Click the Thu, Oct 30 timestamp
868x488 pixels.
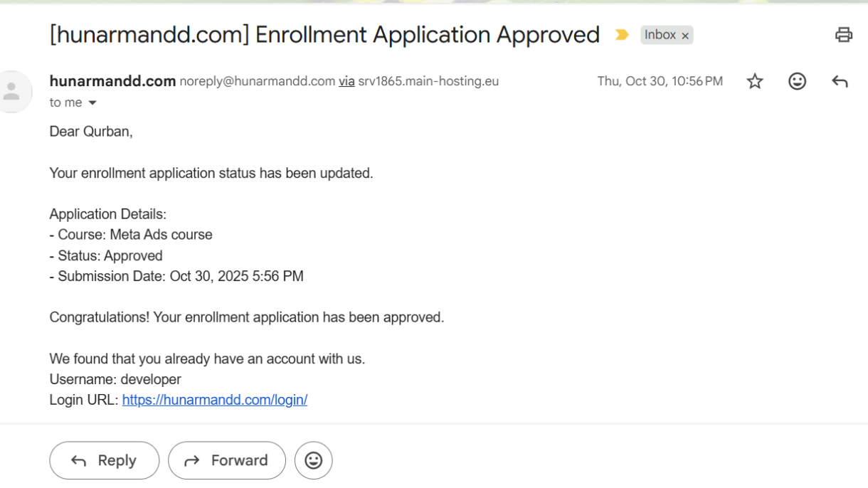click(660, 81)
